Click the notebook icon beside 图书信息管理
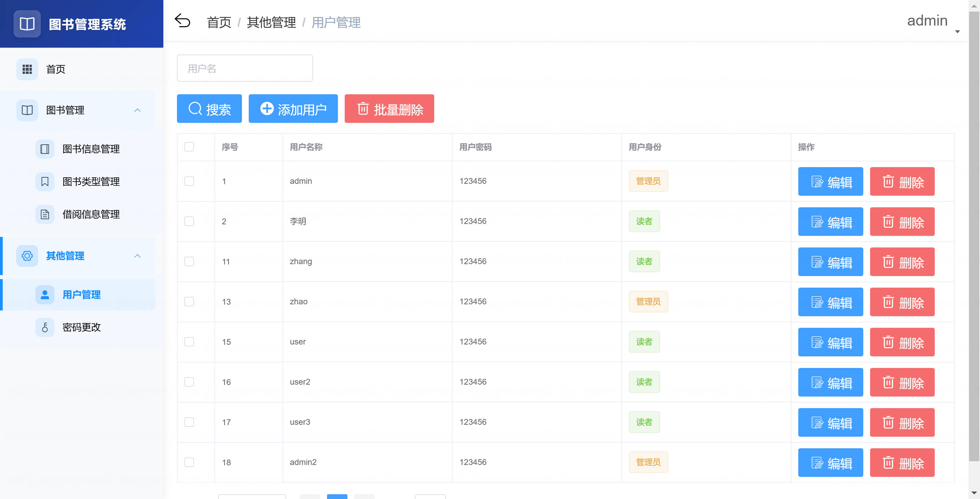Screen dimensions: 980x499 click(x=45, y=149)
